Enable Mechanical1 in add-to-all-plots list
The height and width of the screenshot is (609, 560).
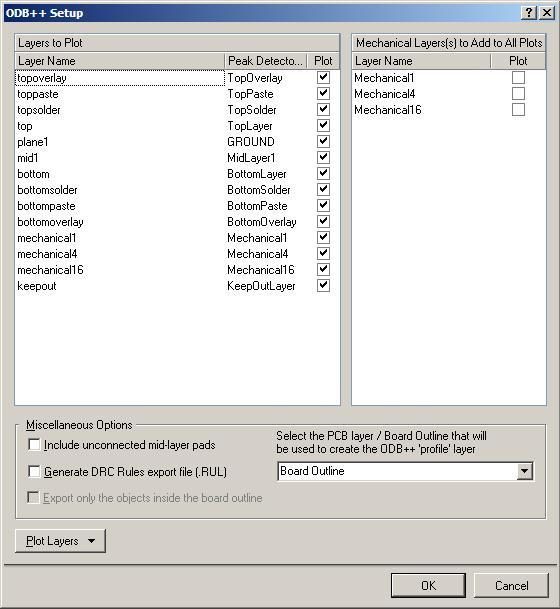[518, 77]
